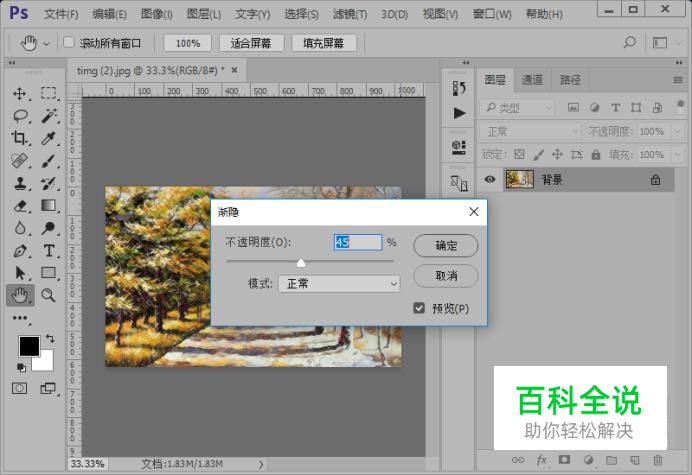692x475 pixels.
Task: Toggle layer filter on/off switch
Action: [680, 106]
